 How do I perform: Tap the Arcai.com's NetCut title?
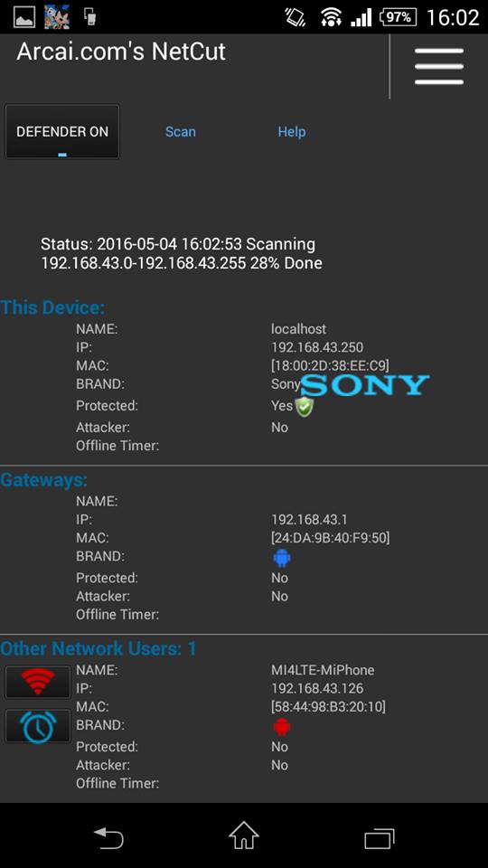click(121, 52)
